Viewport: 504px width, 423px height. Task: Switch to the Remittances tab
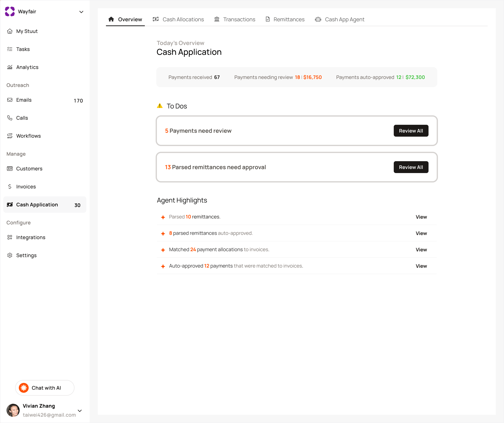[285, 19]
